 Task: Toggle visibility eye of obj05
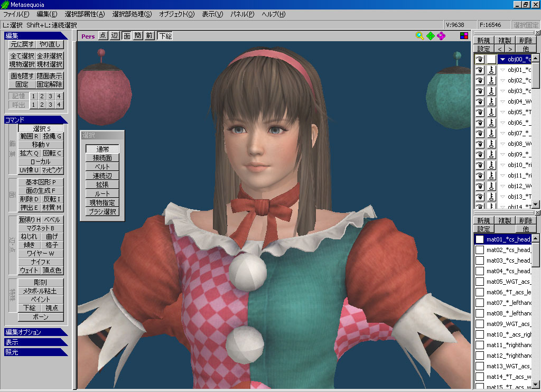(x=480, y=112)
